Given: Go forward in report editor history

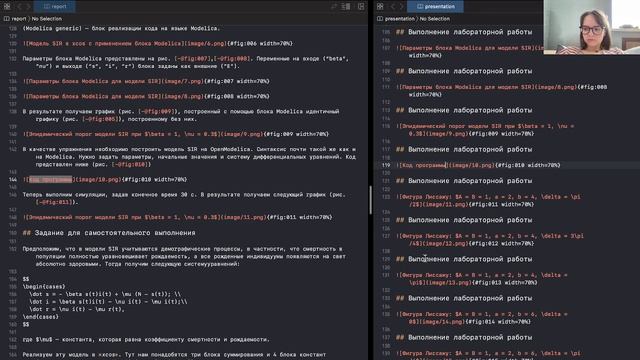Looking at the screenshot, I should 28,6.
